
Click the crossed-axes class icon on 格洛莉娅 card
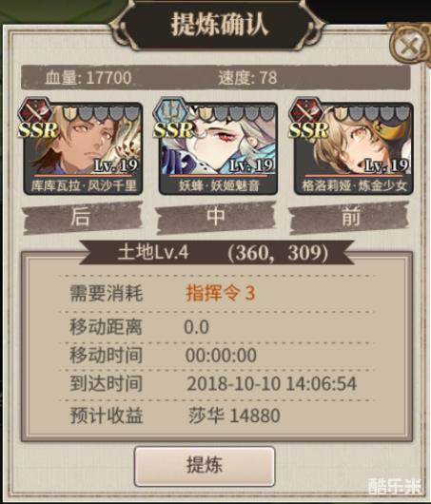click(x=305, y=111)
